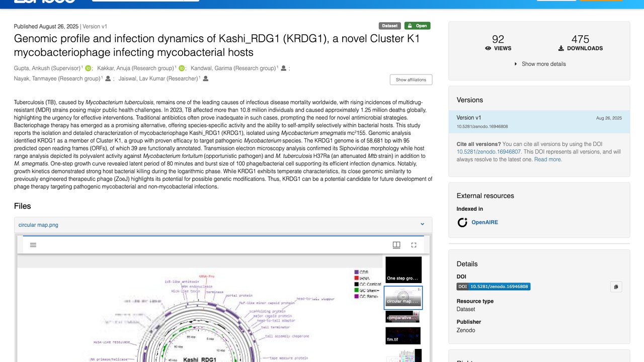Click the eye icon next to VIEWS
This screenshot has width=644, height=362.
coord(488,48)
